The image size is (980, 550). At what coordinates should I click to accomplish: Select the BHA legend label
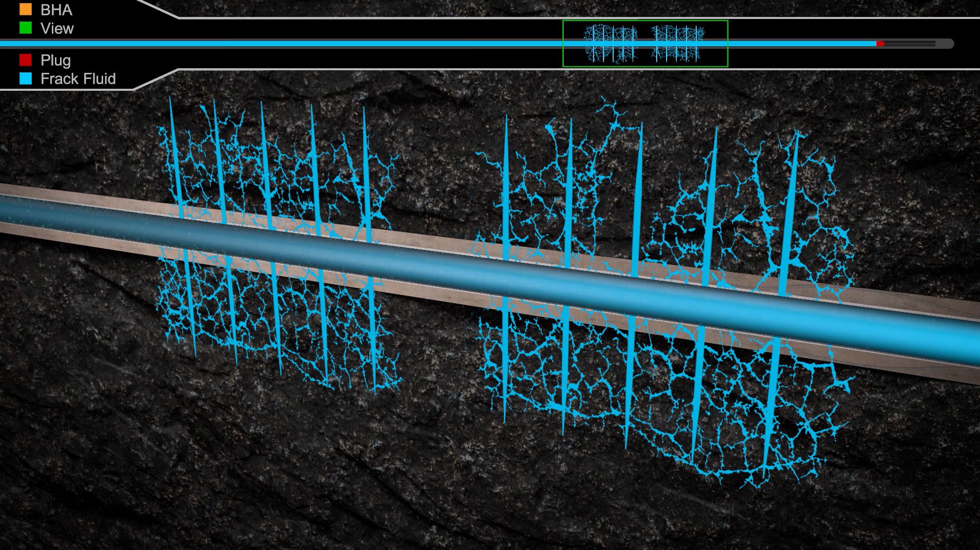pos(56,10)
